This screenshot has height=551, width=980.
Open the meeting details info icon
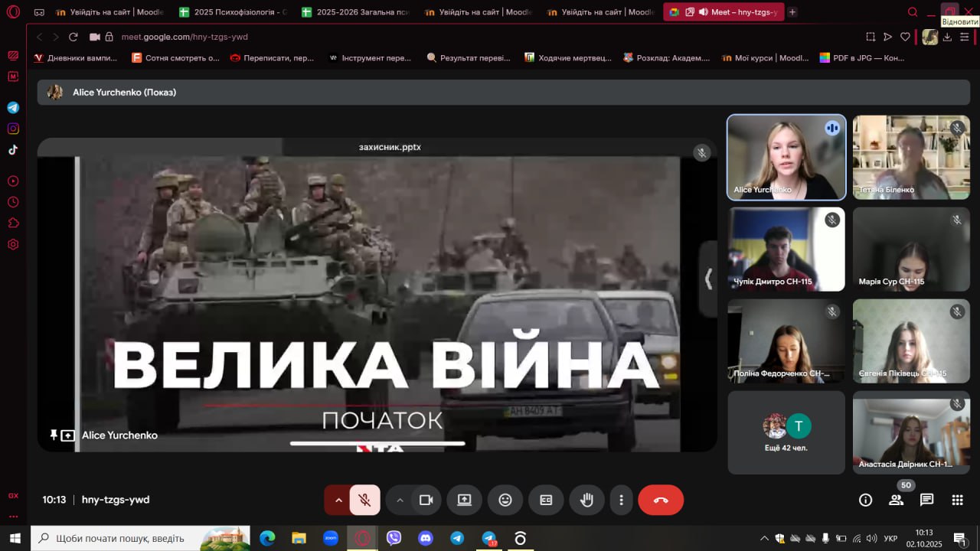865,500
